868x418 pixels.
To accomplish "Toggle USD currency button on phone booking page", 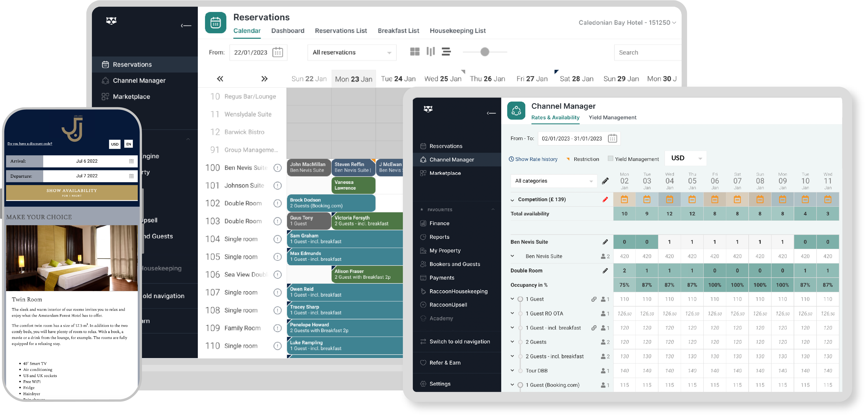I will (115, 144).
